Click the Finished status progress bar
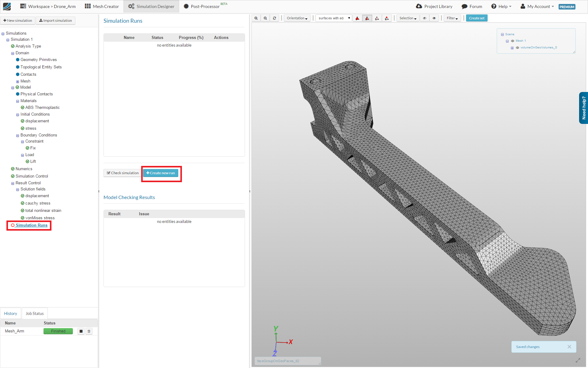The width and height of the screenshot is (588, 368). pos(58,331)
